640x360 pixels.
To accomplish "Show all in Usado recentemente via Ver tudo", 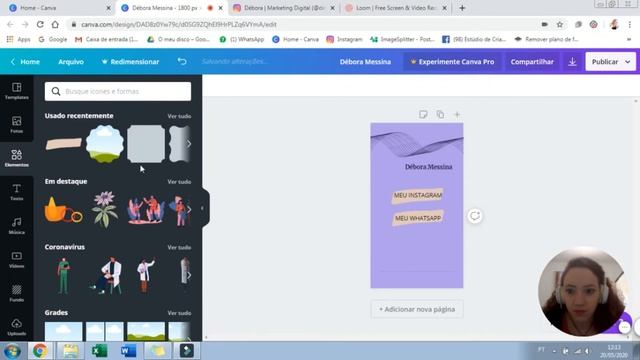I will point(179,116).
